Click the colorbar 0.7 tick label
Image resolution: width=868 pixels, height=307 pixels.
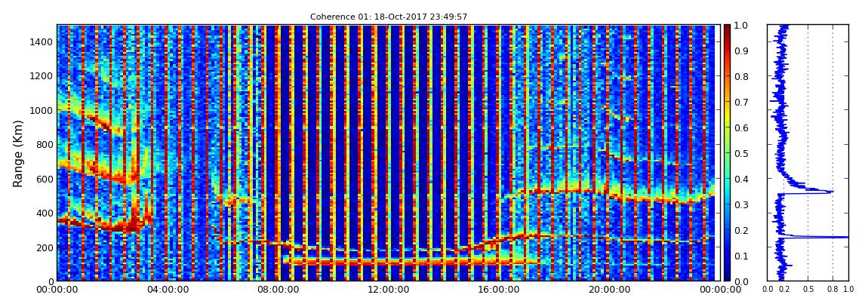(740, 103)
